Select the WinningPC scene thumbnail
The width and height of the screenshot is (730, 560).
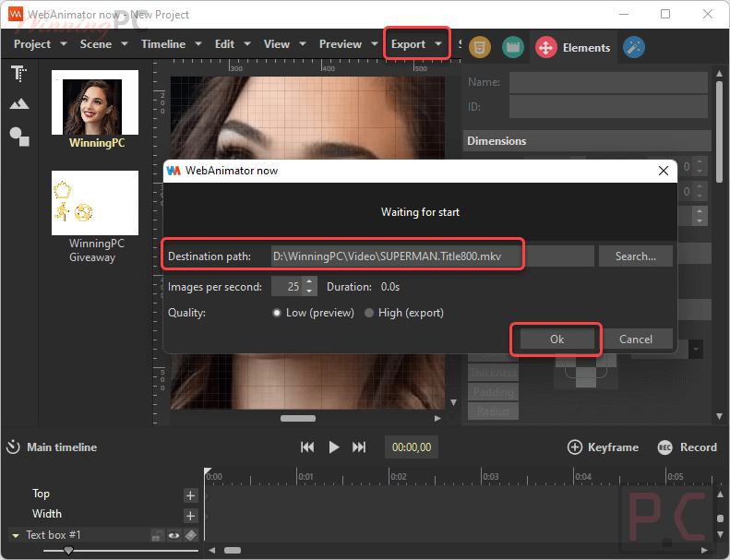pos(95,102)
